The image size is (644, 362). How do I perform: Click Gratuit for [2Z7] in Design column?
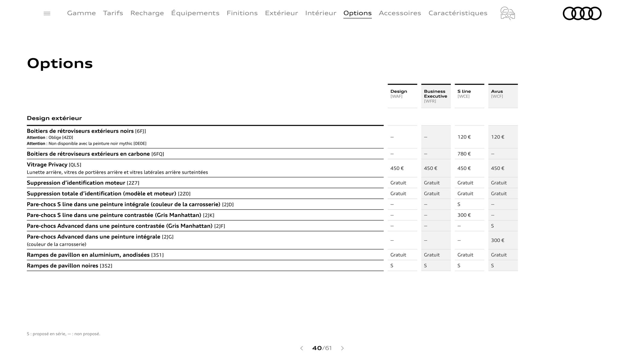pyautogui.click(x=398, y=183)
